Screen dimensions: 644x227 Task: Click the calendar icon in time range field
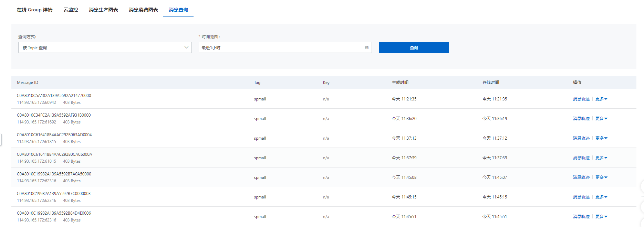coord(367,48)
